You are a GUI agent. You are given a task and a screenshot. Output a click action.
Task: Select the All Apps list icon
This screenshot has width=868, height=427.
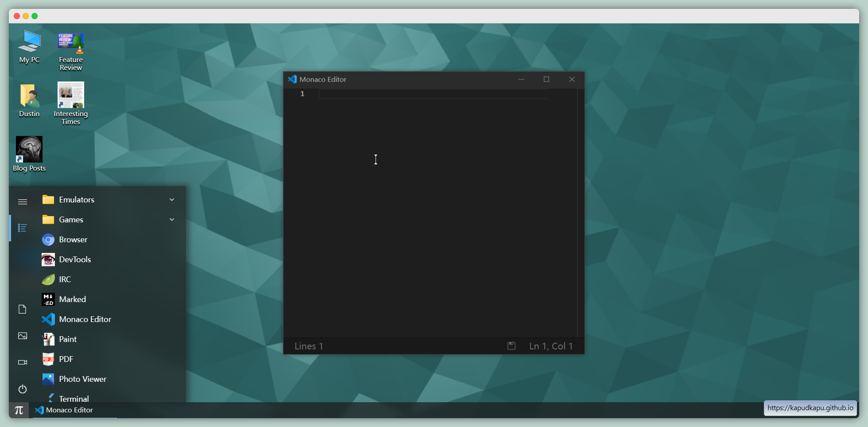pyautogui.click(x=23, y=228)
